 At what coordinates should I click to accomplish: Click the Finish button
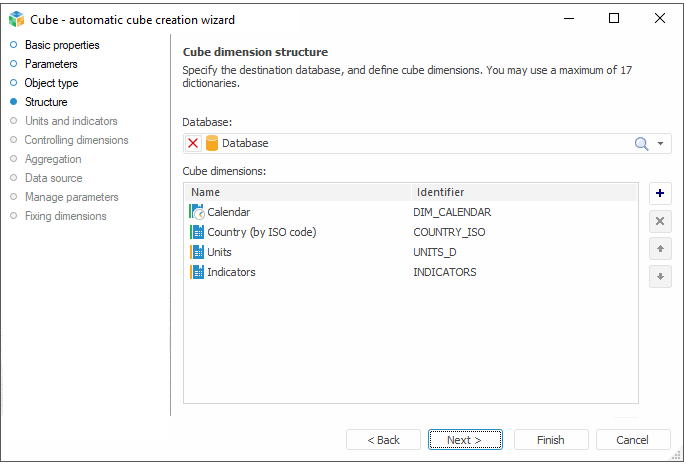550,440
